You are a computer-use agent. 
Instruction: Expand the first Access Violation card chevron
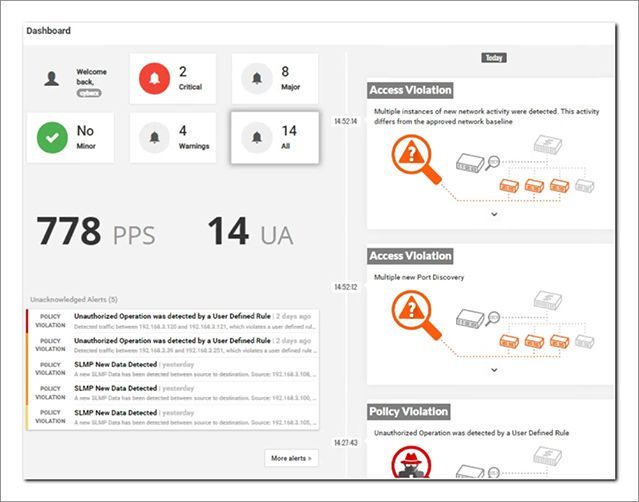coord(493,214)
